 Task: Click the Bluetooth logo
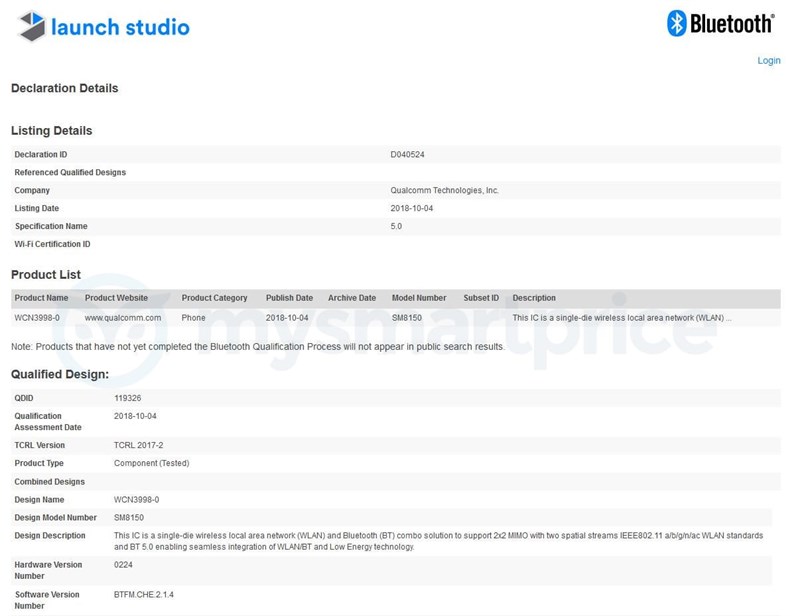(x=720, y=23)
